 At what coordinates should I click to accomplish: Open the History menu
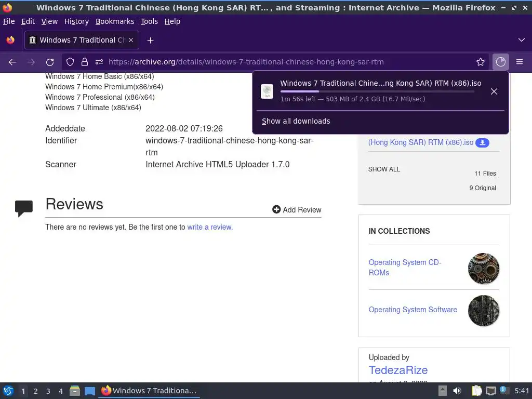point(77,21)
